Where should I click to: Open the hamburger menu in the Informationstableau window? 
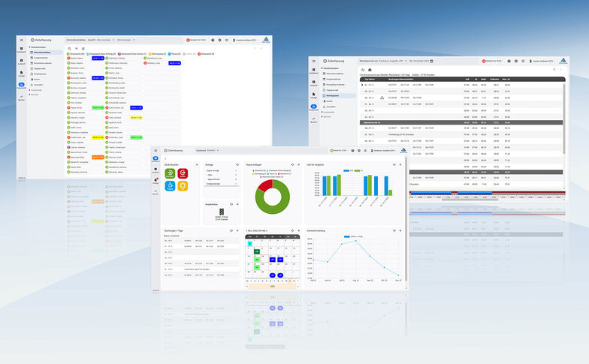coord(22,40)
